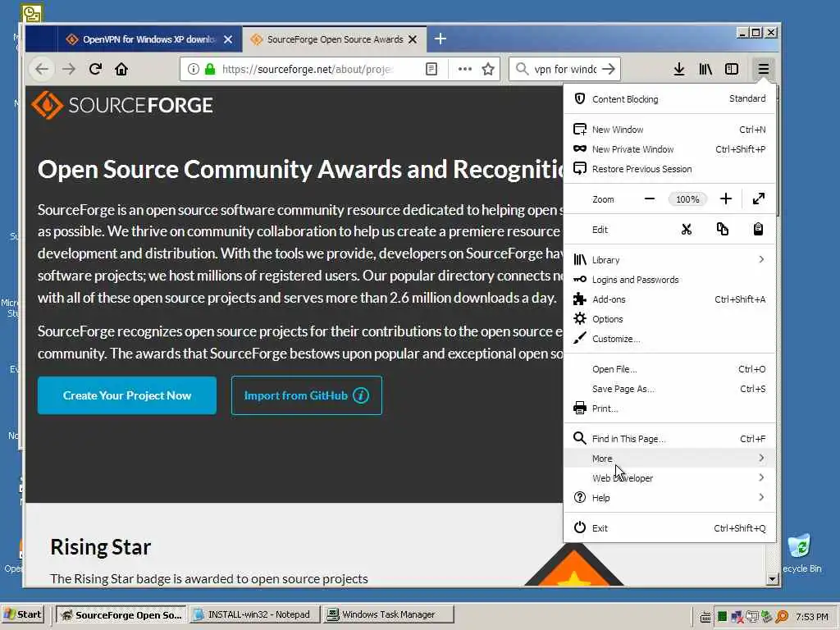Viewport: 840px width, 630px height.
Task: Close the SourceForge Open Source Awards tab
Action: click(413, 39)
